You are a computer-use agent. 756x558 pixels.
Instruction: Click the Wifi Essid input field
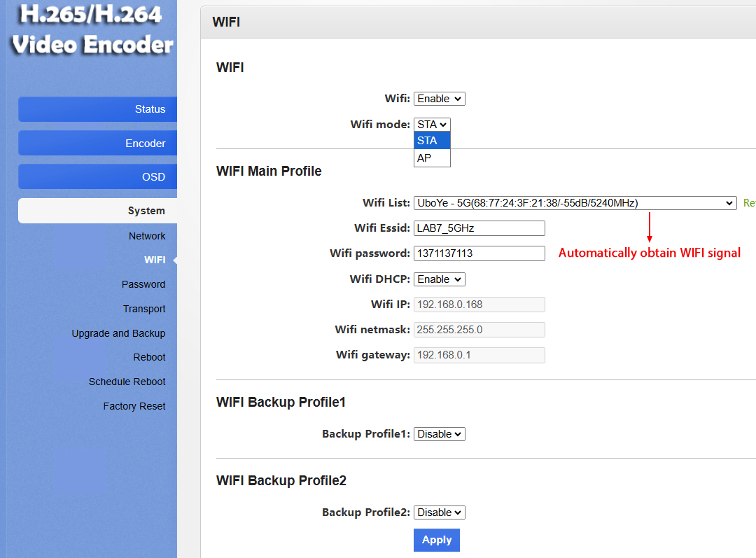tap(479, 228)
